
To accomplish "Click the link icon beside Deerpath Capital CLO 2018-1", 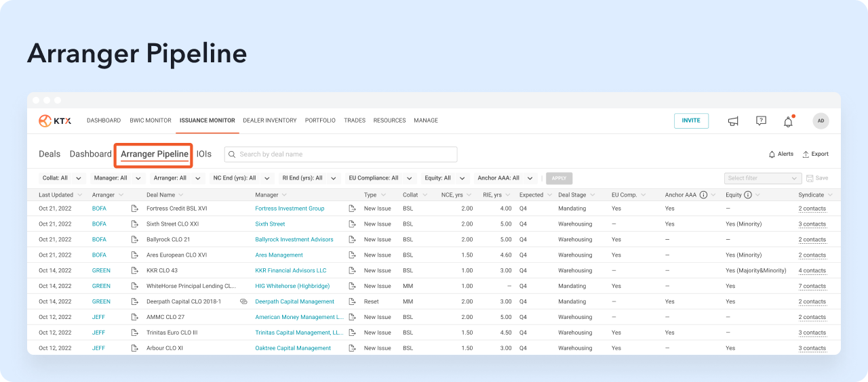I will (243, 301).
